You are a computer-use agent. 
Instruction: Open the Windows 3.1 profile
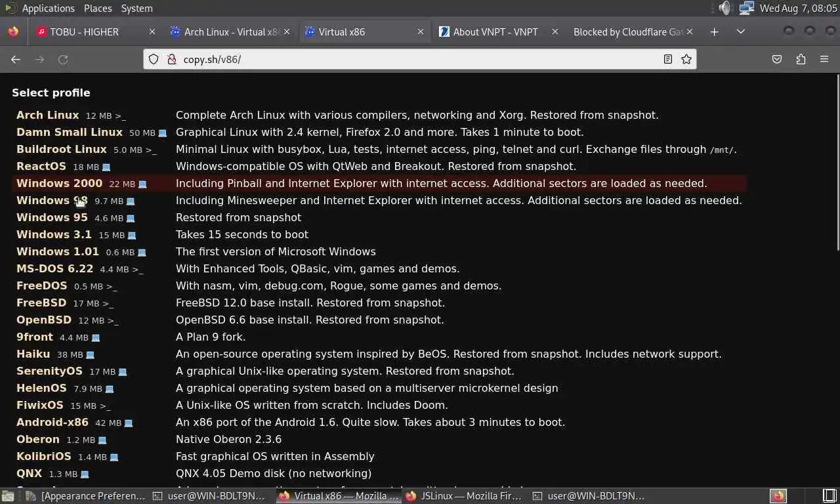point(54,234)
